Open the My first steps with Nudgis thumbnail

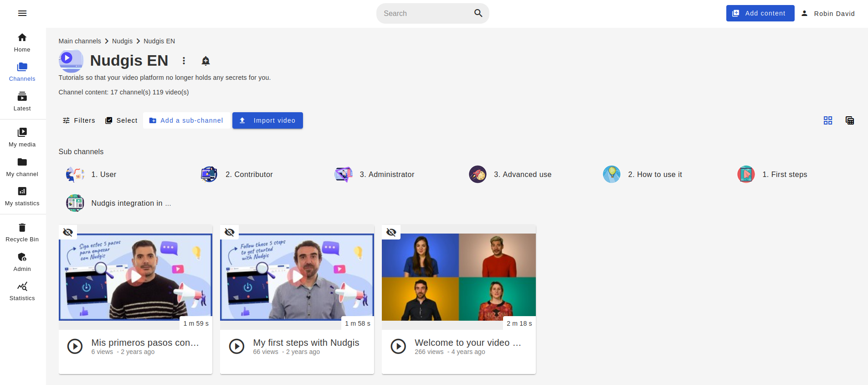click(x=297, y=277)
